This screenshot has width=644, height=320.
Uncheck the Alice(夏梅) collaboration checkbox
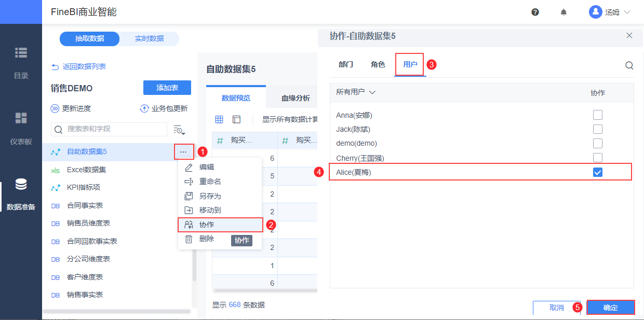pyautogui.click(x=598, y=172)
